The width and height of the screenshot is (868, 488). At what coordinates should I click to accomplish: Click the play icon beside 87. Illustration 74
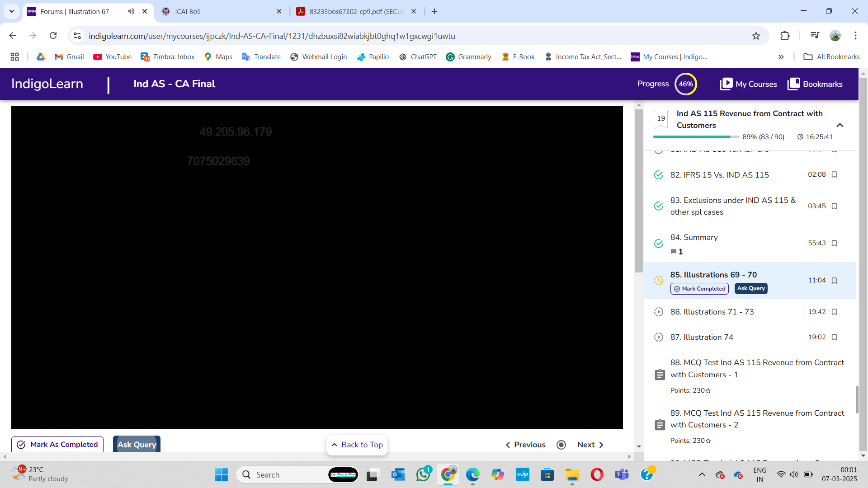659,337
